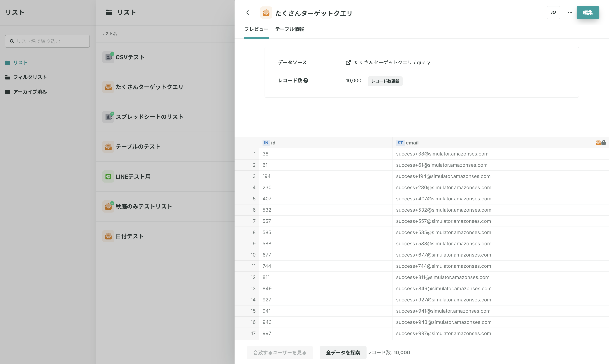Focus the リスト名で絞り込む search field

tap(47, 41)
